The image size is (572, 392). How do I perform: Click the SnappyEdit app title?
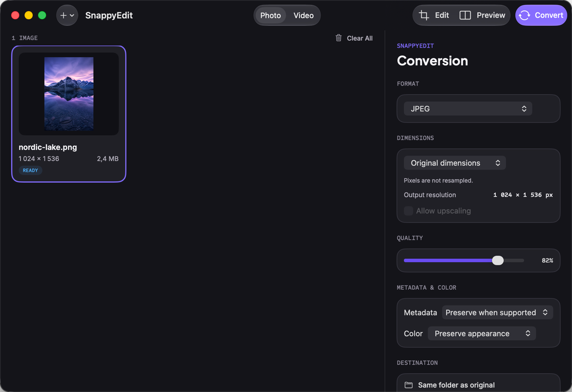pyautogui.click(x=109, y=15)
